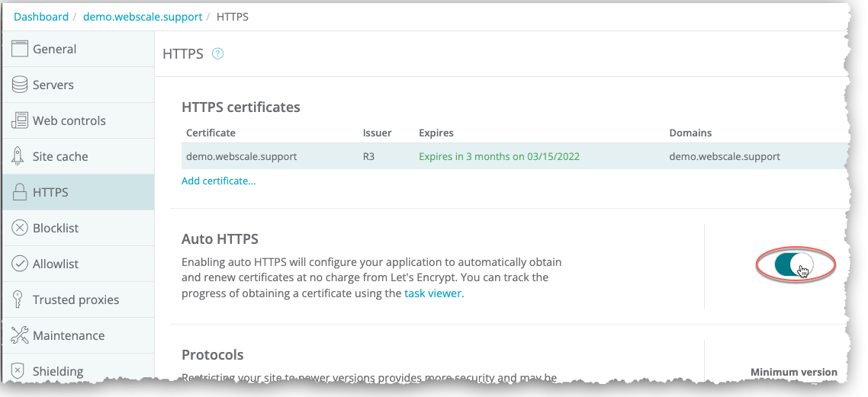The height and width of the screenshot is (397, 868).
Task: Click the General window icon in sidebar
Action: point(20,49)
